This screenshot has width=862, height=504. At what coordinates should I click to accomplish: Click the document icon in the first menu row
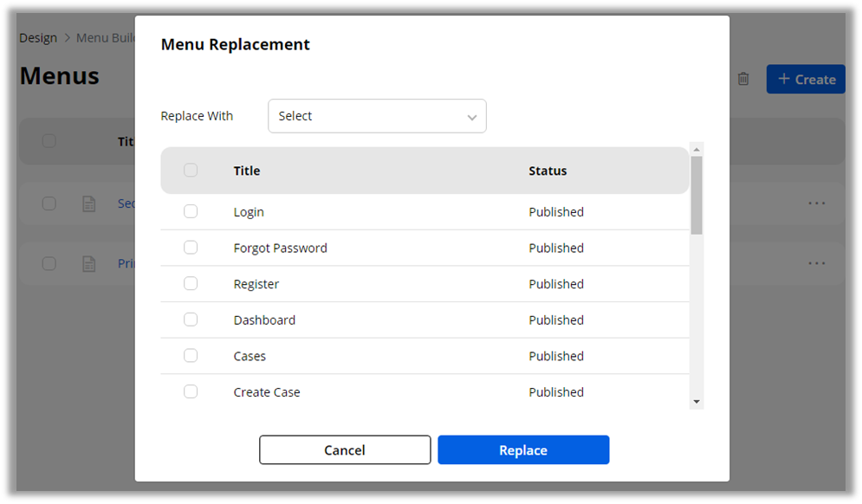88,204
